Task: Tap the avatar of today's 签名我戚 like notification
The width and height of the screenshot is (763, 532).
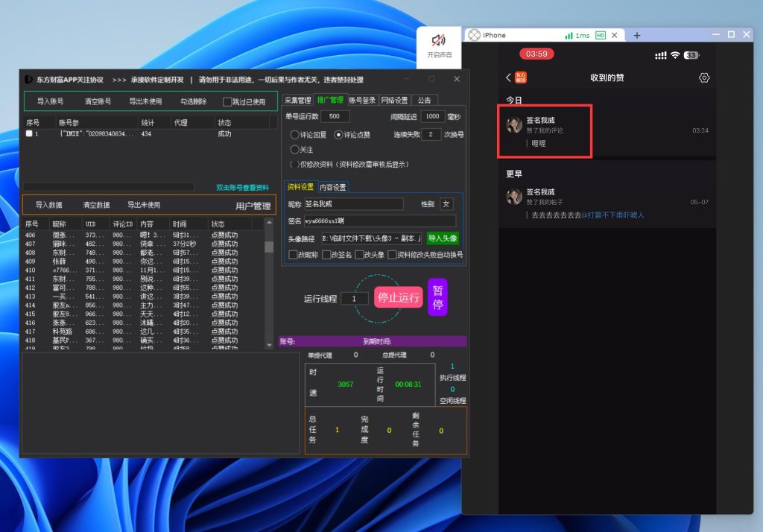Action: (x=514, y=124)
